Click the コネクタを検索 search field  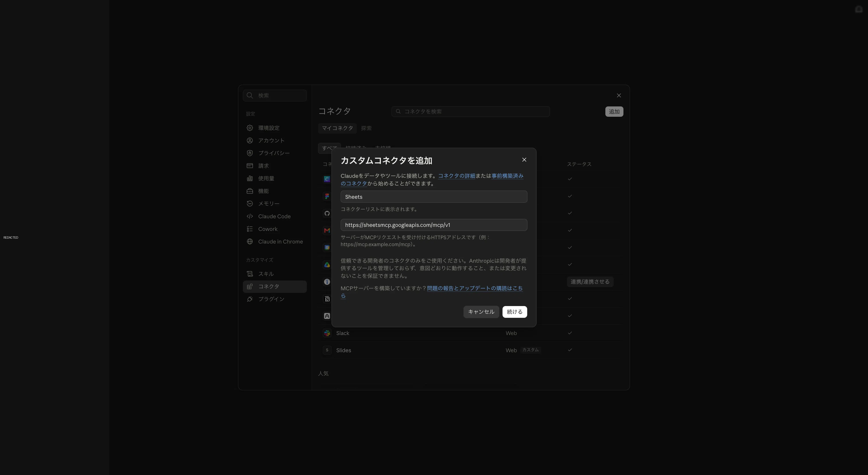470,111
